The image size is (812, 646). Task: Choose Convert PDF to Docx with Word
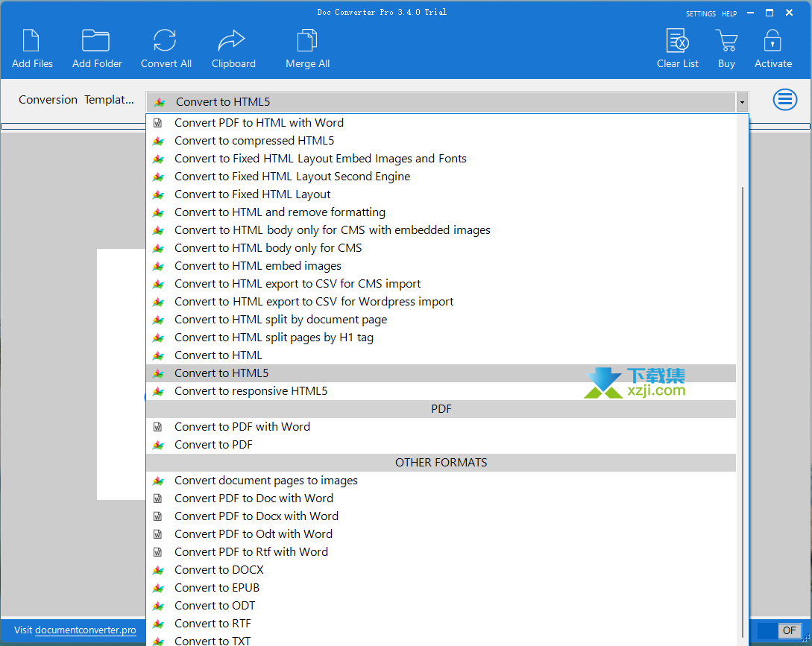(441, 516)
